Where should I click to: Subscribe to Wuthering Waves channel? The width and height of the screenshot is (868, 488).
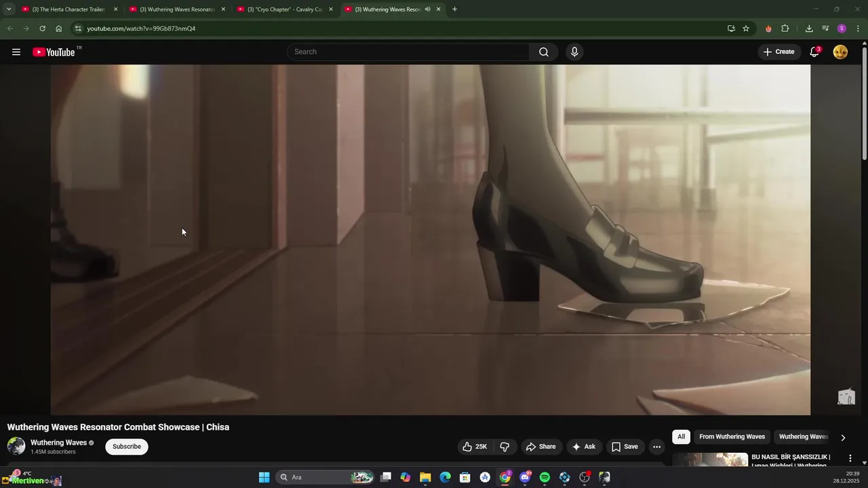coord(127,447)
